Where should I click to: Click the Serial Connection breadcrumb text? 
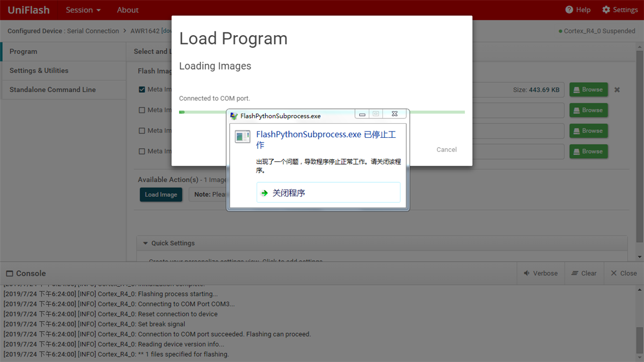pyautogui.click(x=93, y=31)
